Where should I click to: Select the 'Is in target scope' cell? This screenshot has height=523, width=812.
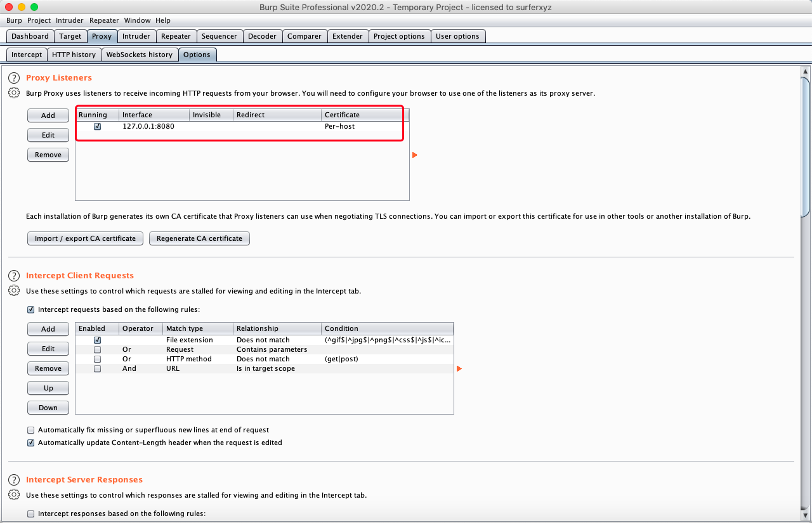[277, 368]
